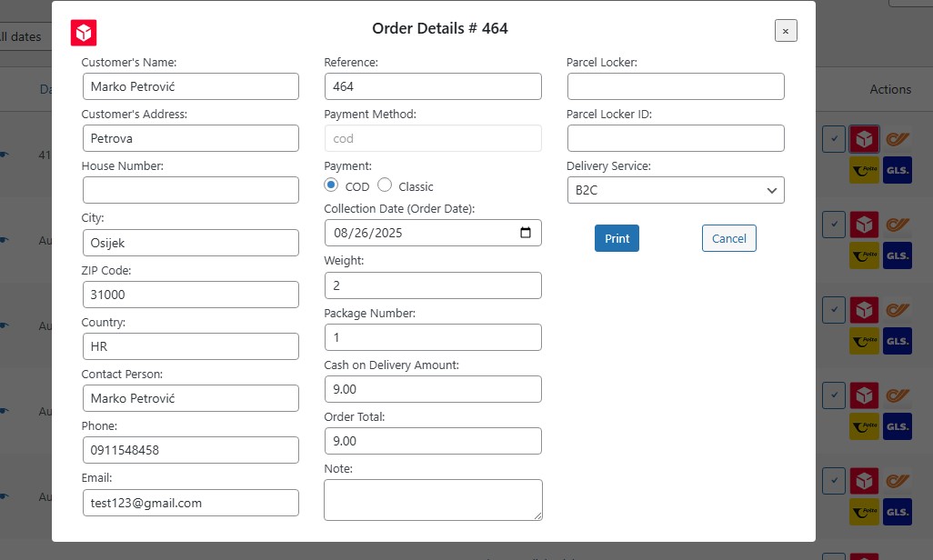Open the Delivery Service dropdown
The width and height of the screenshot is (933, 560).
(675, 190)
